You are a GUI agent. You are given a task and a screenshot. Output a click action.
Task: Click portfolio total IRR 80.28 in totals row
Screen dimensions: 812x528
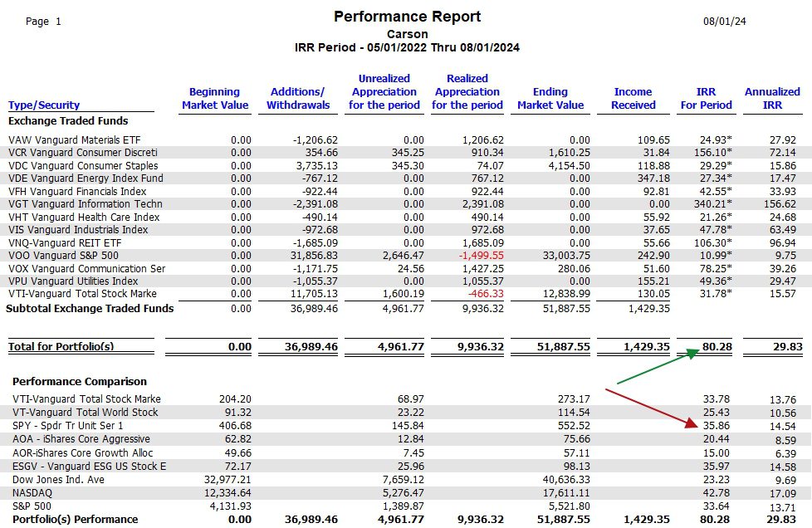[x=717, y=346]
